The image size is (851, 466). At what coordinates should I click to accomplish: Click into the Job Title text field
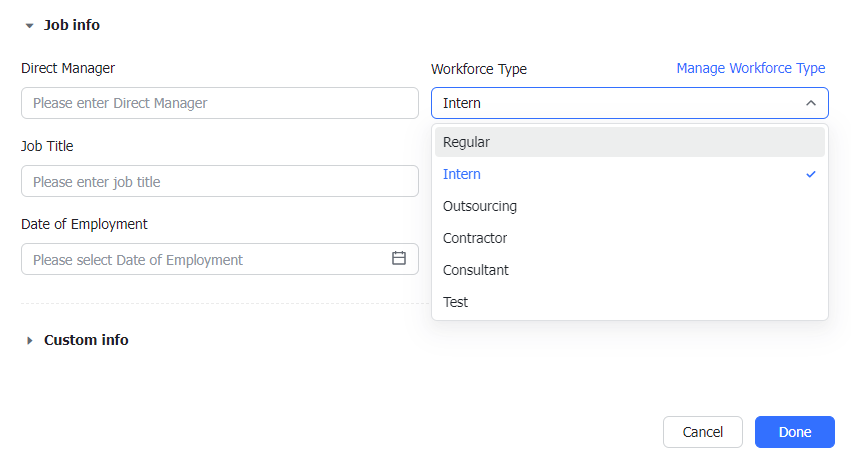pos(219,181)
